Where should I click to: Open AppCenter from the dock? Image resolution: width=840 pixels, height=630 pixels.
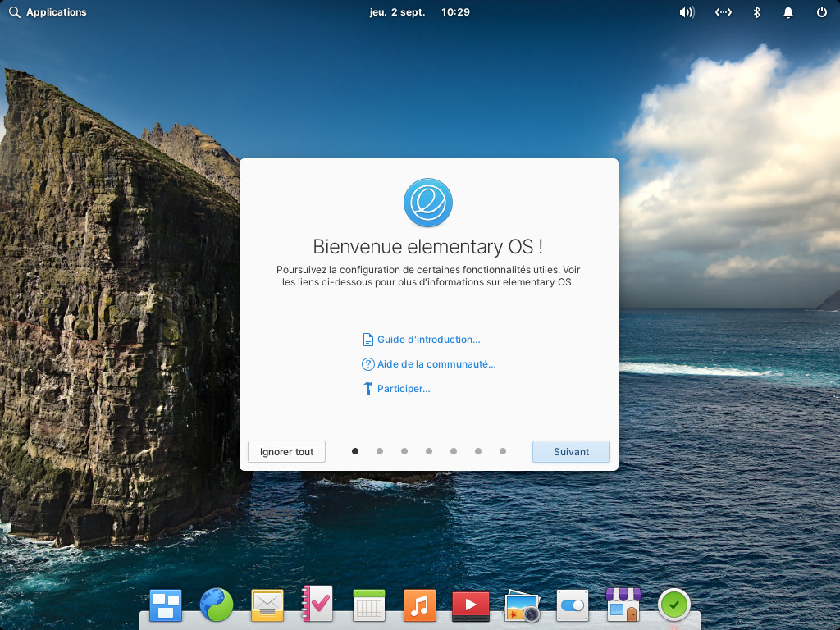point(623,605)
